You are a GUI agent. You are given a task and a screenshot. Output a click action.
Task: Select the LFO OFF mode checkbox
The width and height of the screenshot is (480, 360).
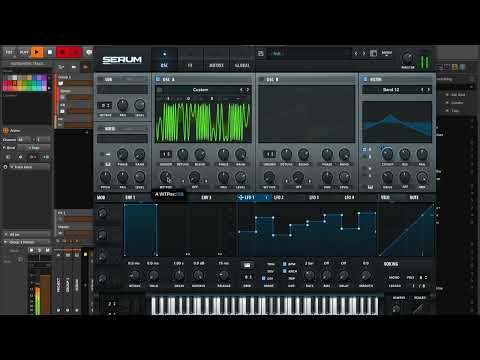click(x=263, y=278)
